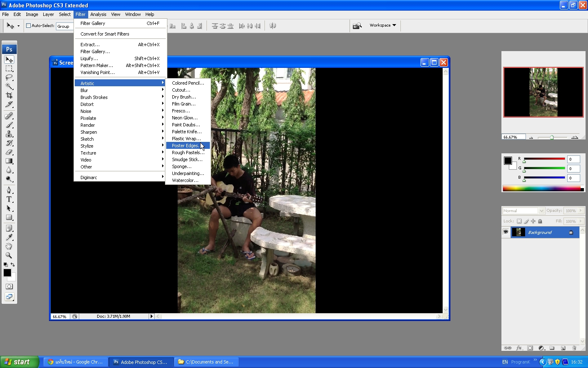Select the Rectangle shape tool
588x368 pixels.
pos(9,217)
